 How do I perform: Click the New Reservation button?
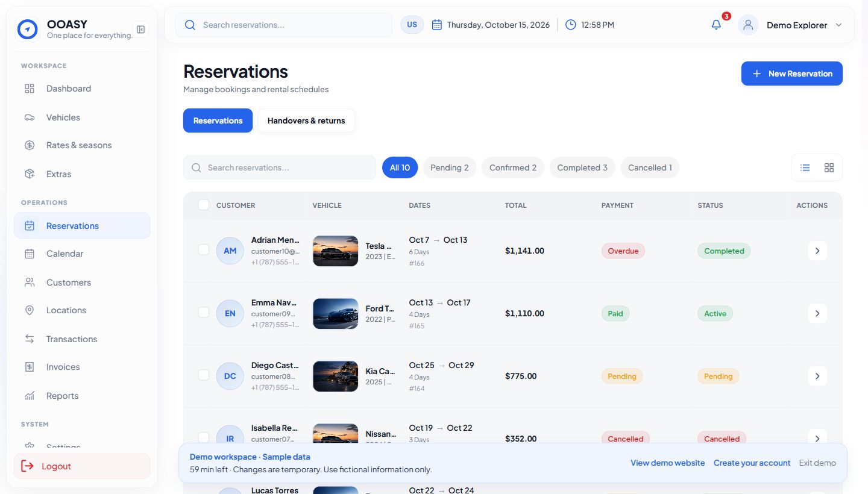[792, 73]
